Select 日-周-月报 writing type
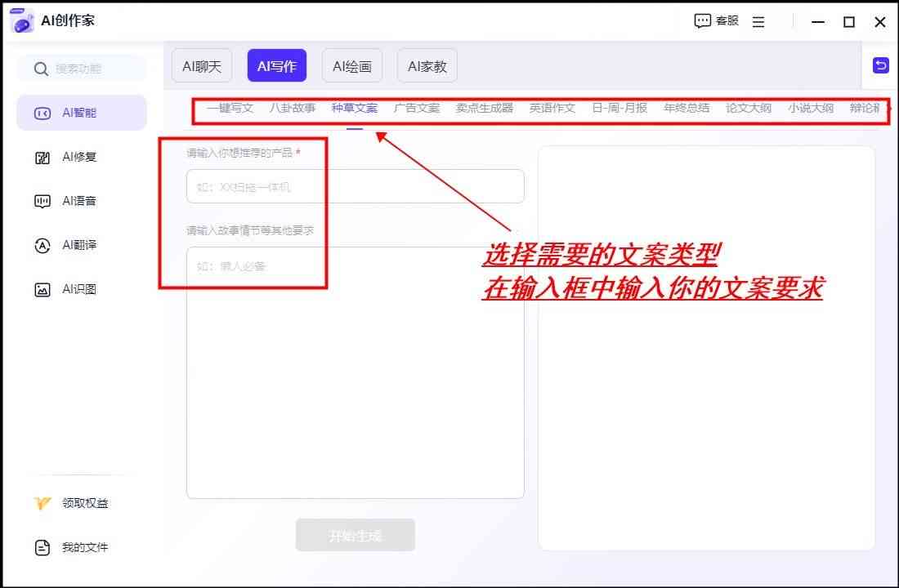 point(619,108)
